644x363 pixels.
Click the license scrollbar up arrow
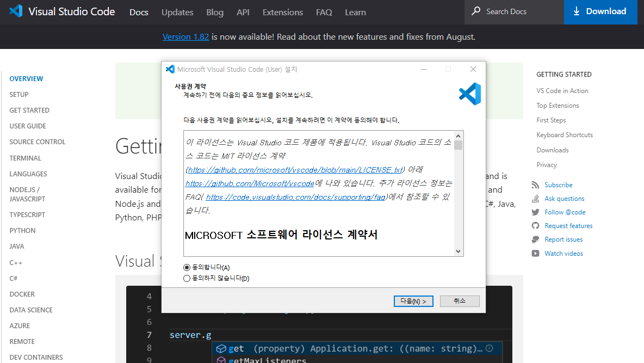tap(459, 136)
